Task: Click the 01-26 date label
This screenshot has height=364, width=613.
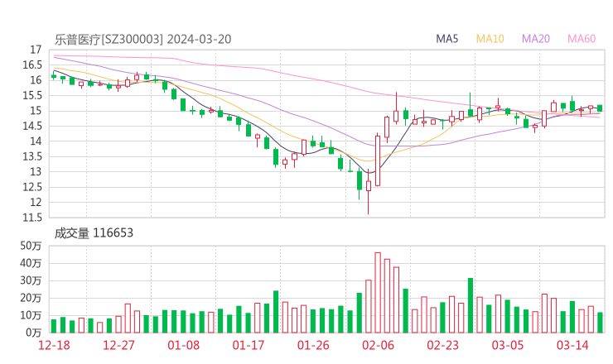Action: (313, 345)
